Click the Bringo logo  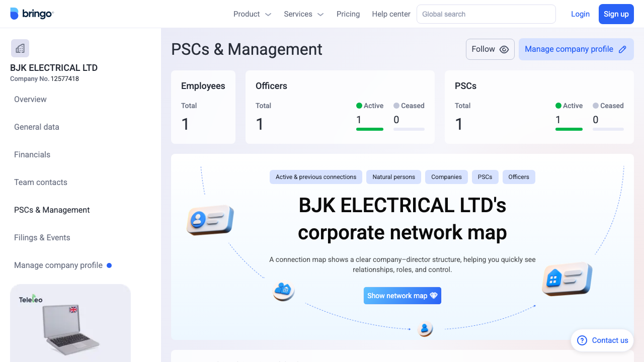(32, 14)
